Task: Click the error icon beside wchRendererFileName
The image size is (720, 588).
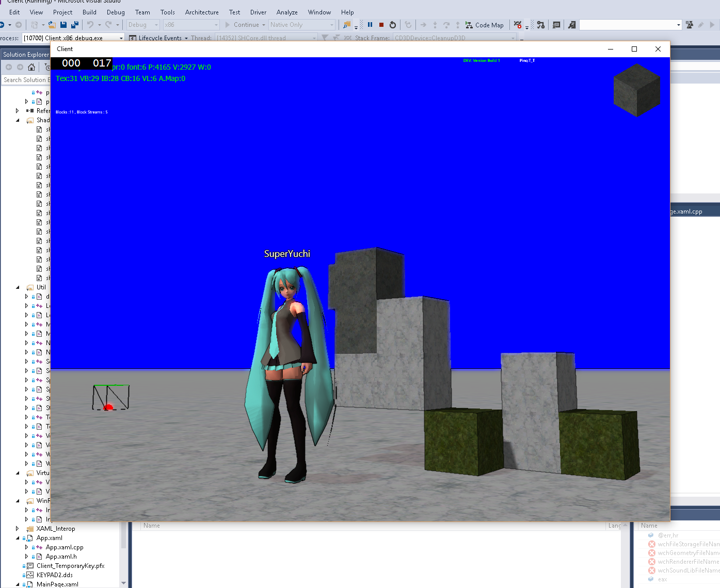Action: [651, 562]
